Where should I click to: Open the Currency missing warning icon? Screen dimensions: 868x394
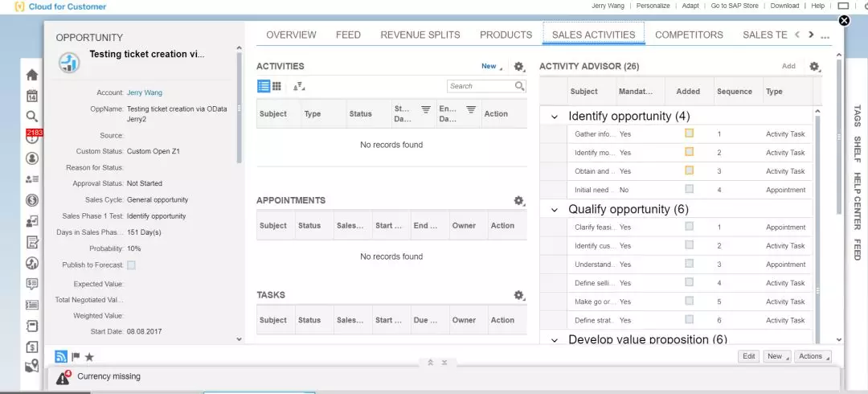(x=63, y=377)
